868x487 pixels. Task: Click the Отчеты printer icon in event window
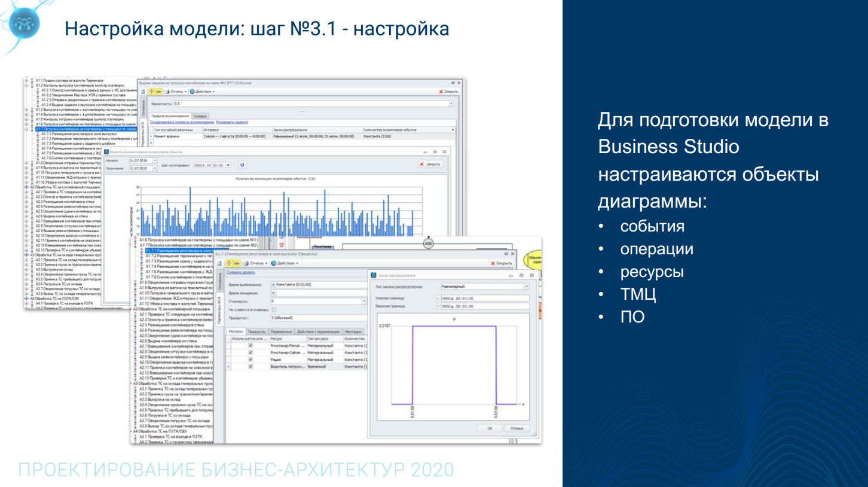(x=167, y=92)
